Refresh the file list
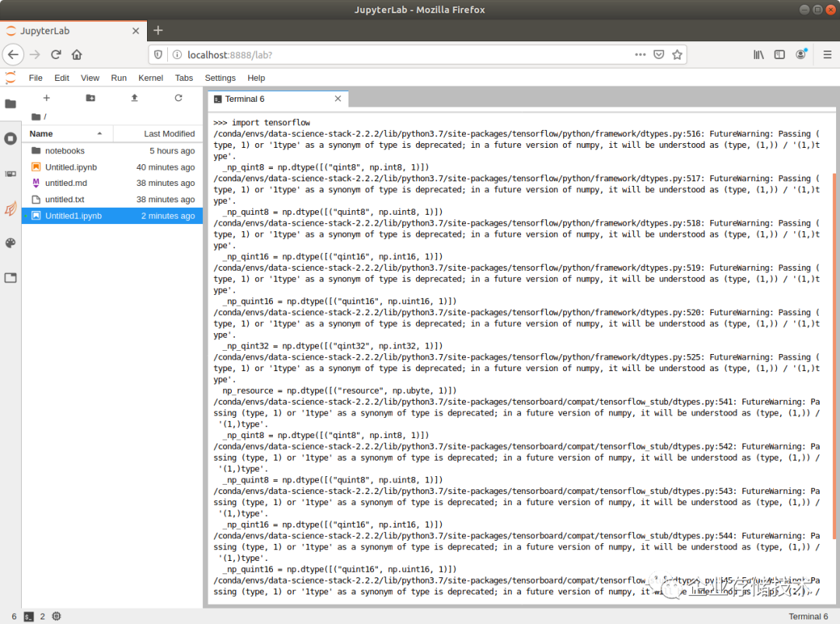 178,98
